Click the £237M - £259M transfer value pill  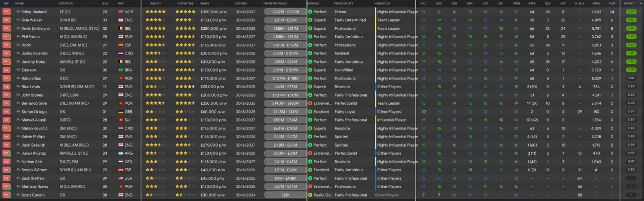pyautogui.click(x=285, y=12)
